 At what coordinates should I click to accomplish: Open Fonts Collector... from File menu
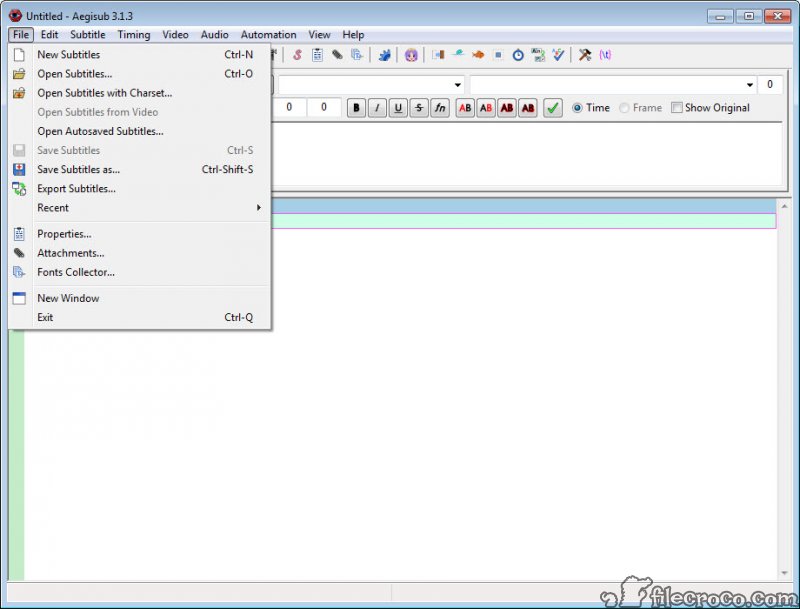[x=139, y=272]
